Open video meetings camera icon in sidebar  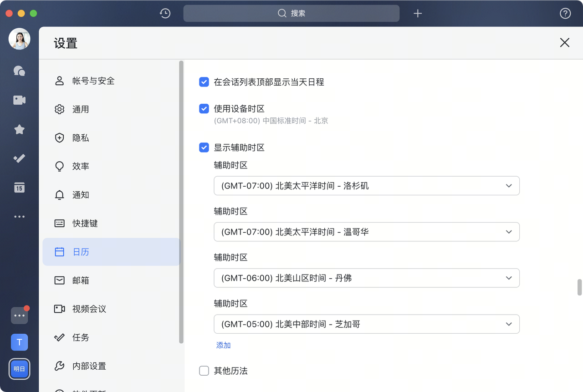coord(19,100)
